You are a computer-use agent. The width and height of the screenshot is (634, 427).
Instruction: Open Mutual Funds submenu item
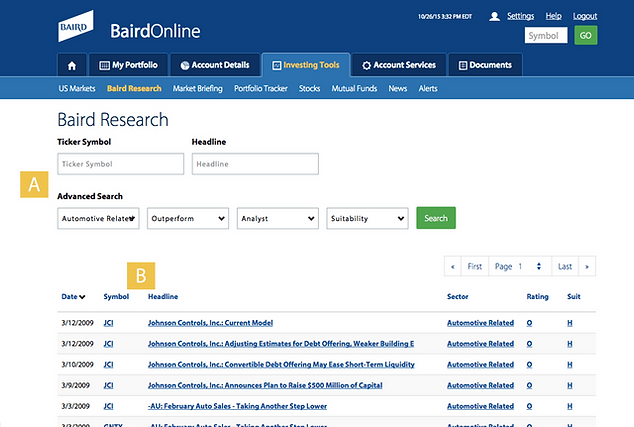(354, 89)
